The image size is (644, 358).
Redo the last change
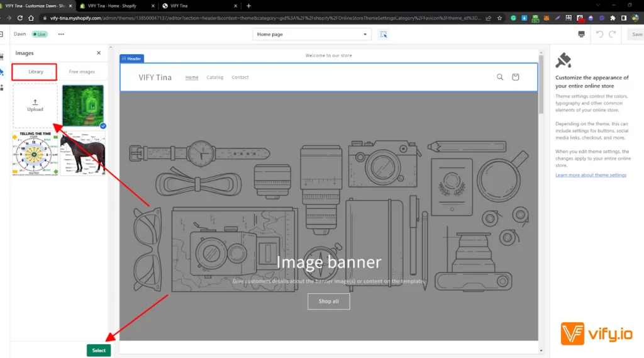point(613,34)
